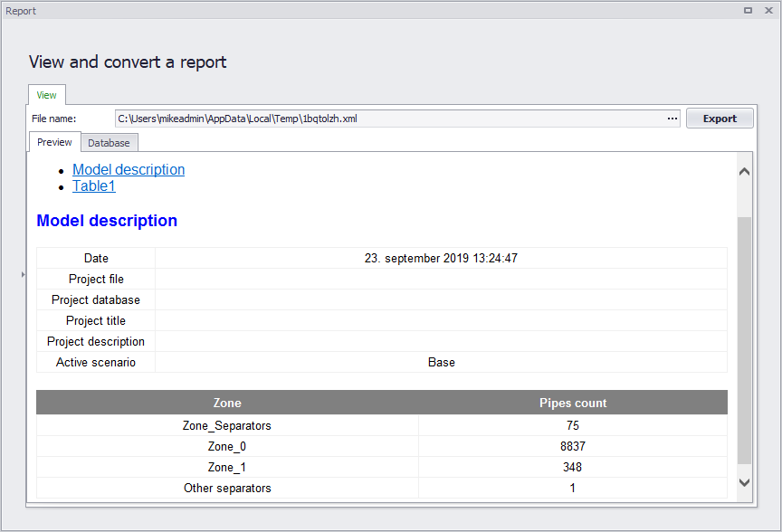The image size is (782, 532).
Task: Click the Zone_0 cell
Action: pos(227,447)
